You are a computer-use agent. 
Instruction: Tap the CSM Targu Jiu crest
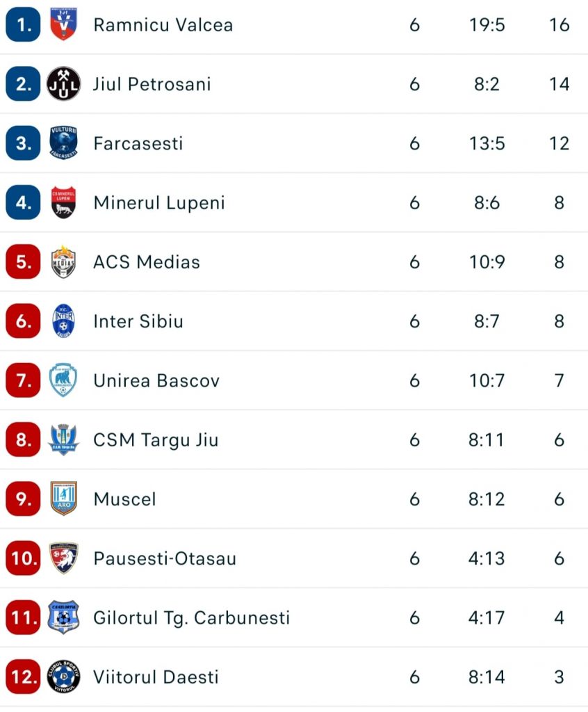[x=63, y=439]
